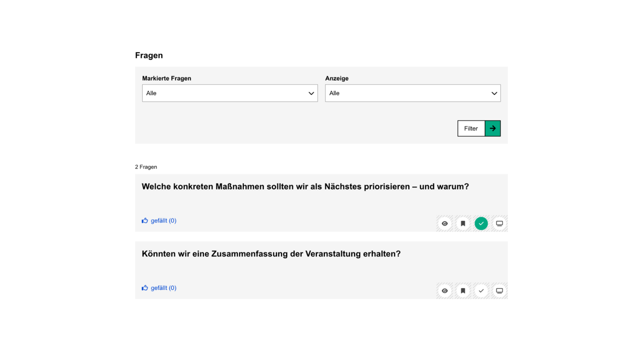Bookmark the Zusammenfassung question

click(463, 290)
